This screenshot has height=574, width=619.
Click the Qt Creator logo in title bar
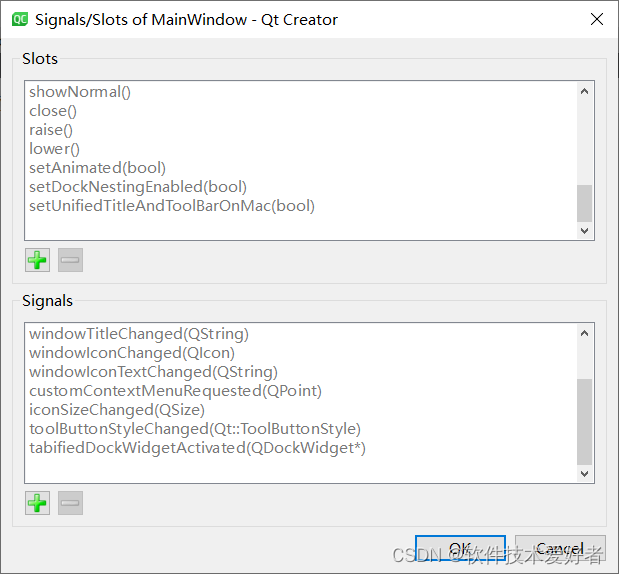20,19
